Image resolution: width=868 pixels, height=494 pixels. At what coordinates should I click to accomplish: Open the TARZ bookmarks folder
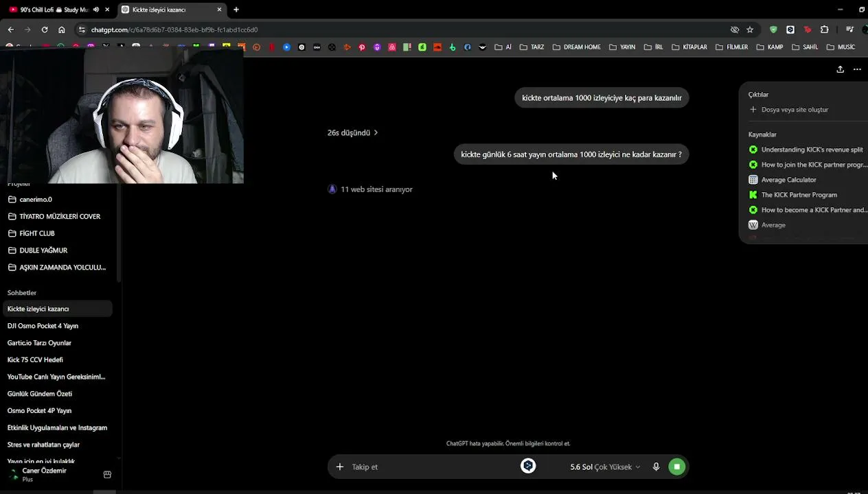(532, 47)
